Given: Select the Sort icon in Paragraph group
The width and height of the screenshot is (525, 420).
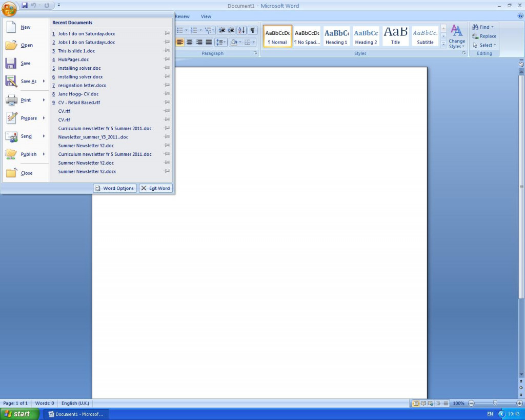Looking at the screenshot, I should pos(241,30).
